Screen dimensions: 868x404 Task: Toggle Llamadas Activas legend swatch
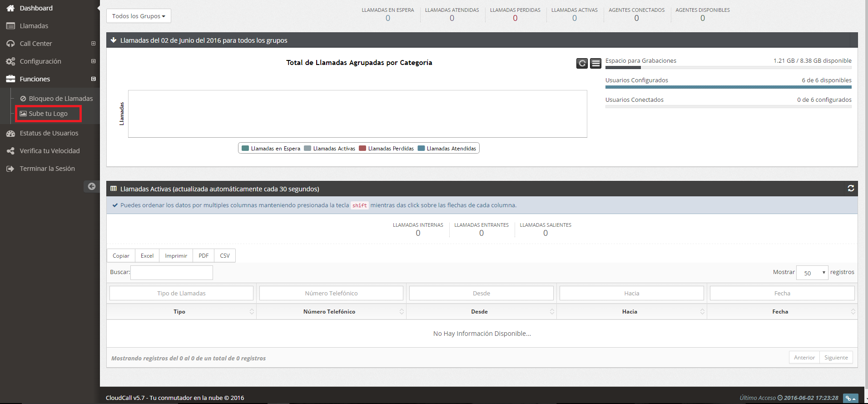[308, 148]
